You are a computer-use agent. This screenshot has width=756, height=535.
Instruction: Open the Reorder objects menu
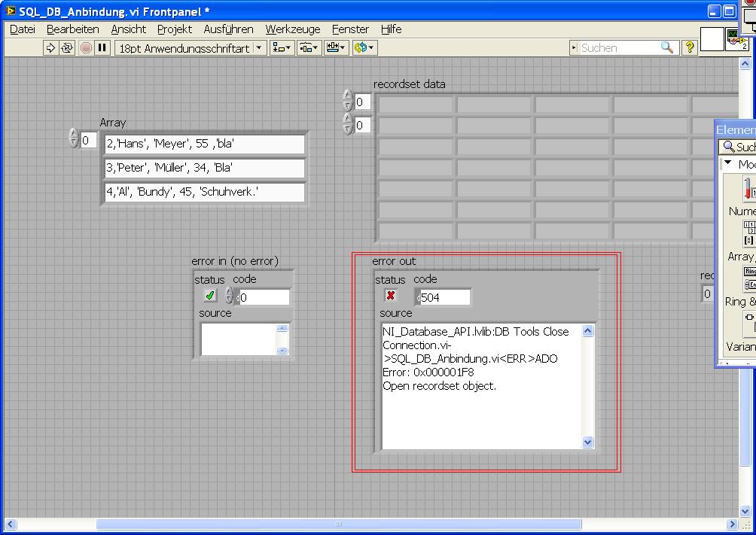pos(364,47)
